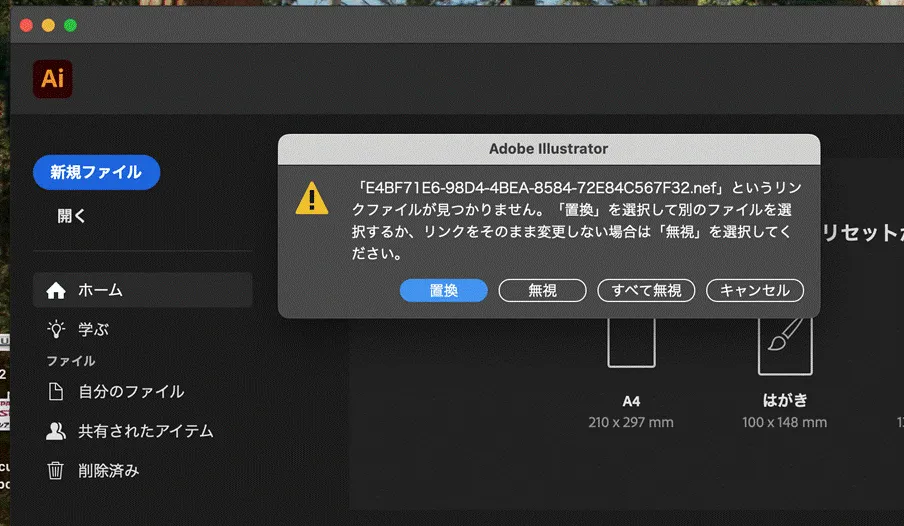Close the window with red button

coord(26,25)
